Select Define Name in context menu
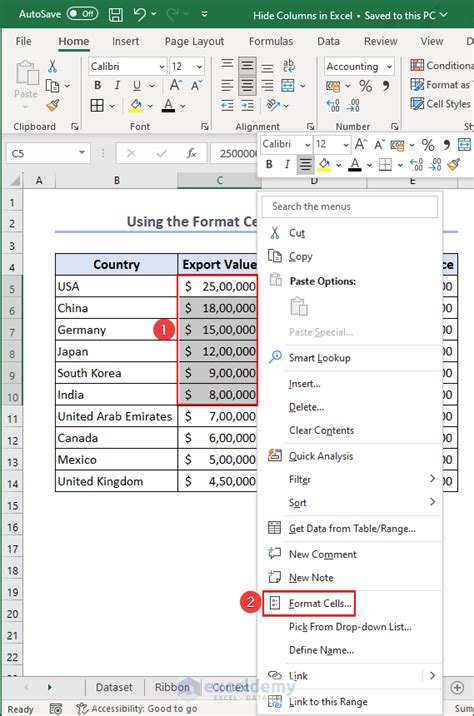Image resolution: width=474 pixels, height=716 pixels. click(321, 650)
